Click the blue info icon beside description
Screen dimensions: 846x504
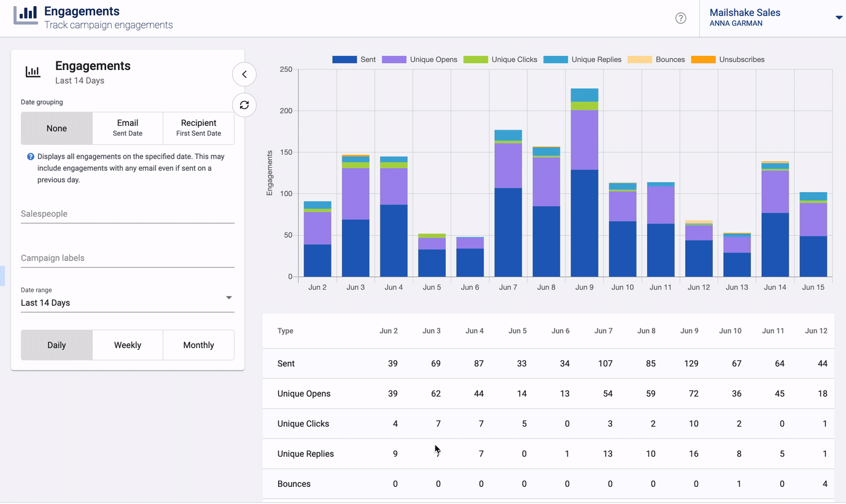click(31, 157)
